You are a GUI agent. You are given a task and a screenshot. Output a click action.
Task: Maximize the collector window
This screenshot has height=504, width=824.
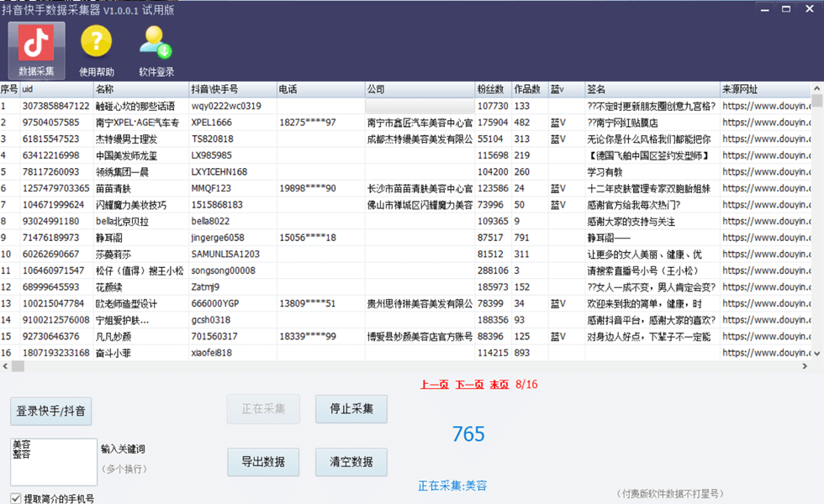[786, 9]
